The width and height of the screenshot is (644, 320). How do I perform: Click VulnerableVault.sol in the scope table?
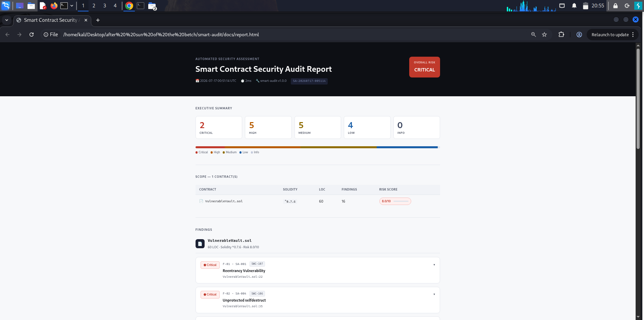click(224, 201)
